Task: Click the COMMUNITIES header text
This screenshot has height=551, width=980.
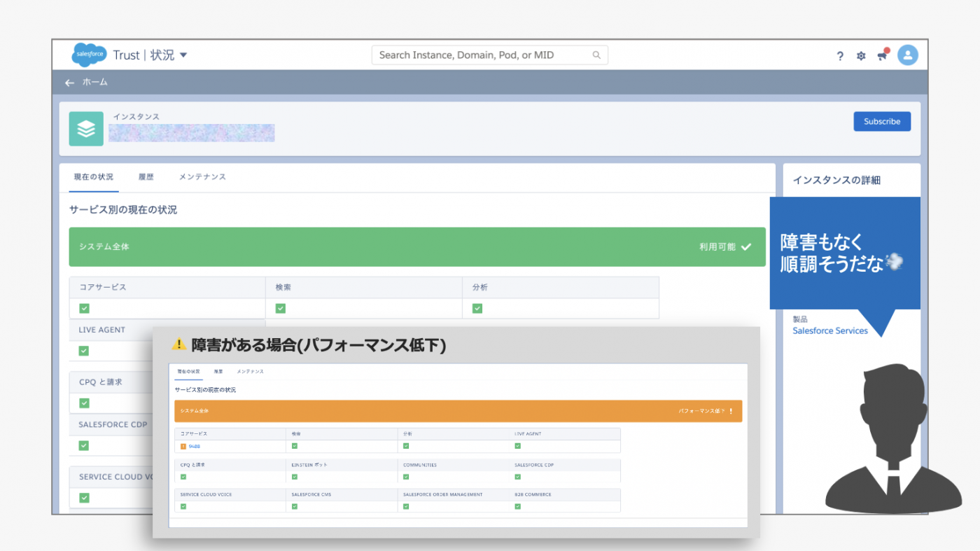Action: click(x=420, y=465)
